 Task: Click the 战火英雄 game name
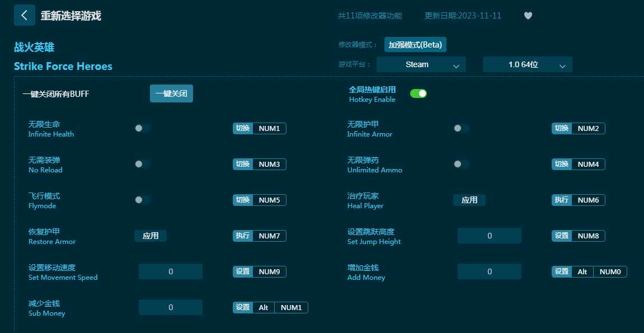34,47
